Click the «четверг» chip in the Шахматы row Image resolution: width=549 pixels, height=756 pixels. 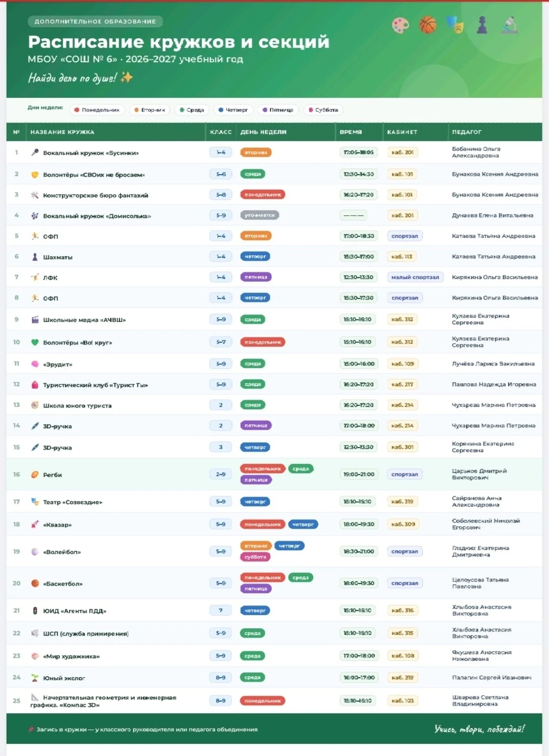click(255, 257)
